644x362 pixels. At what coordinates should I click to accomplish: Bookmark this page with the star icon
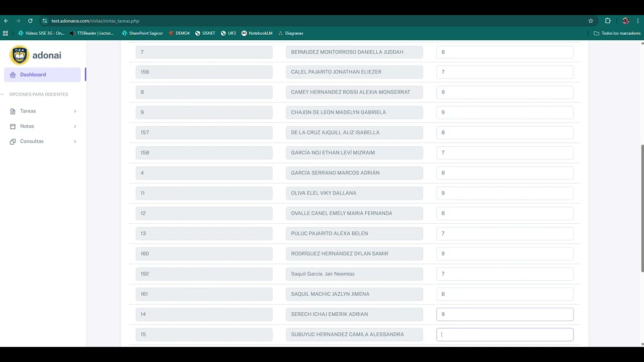click(x=591, y=21)
